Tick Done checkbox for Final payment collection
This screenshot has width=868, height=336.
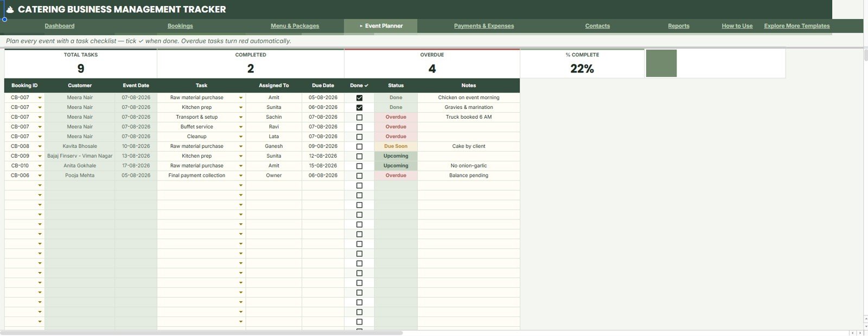(359, 176)
